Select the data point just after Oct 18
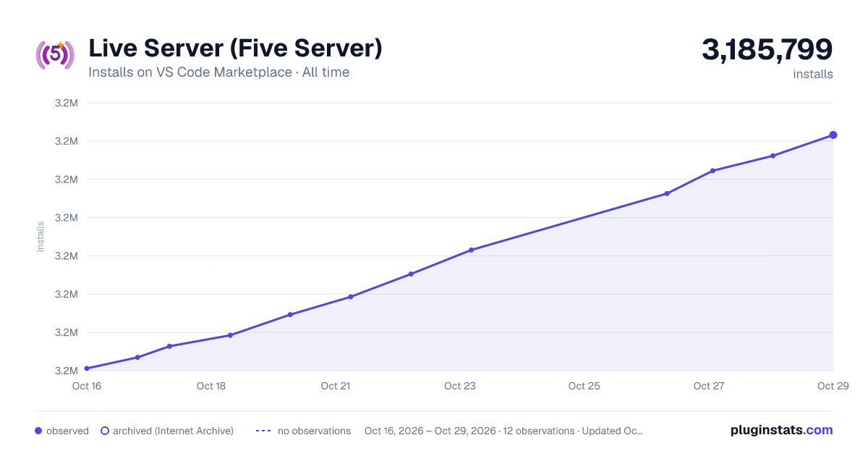Image resolution: width=868 pixels, height=456 pixels. (x=230, y=335)
